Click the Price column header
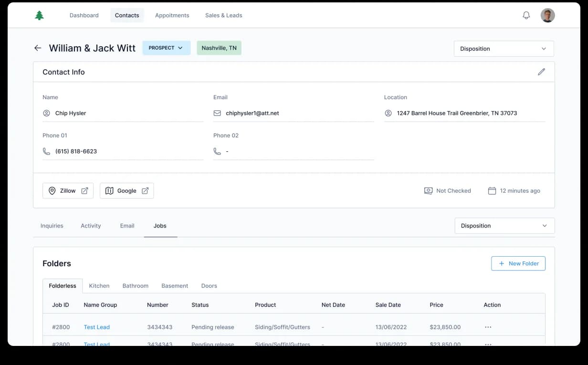This screenshot has height=365, width=588. [x=436, y=305]
